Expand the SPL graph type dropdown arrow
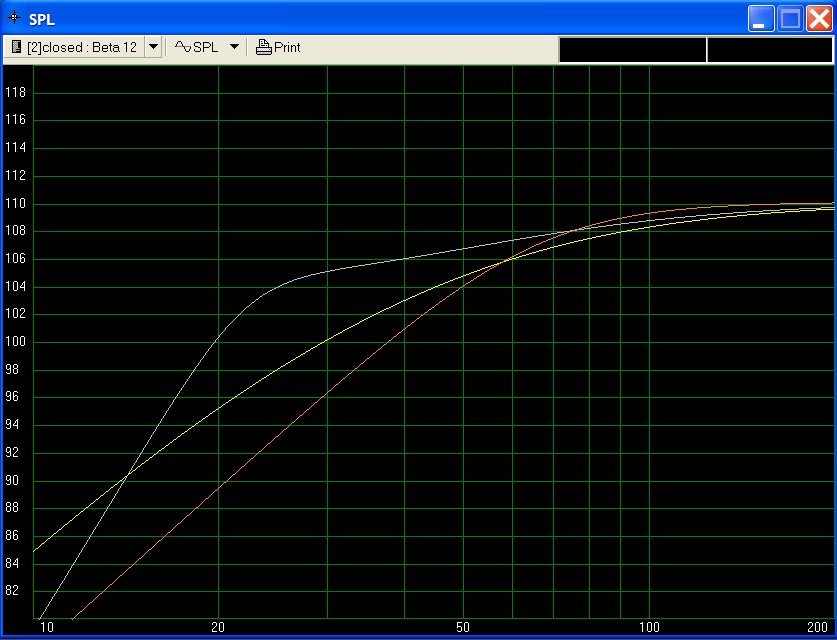This screenshot has width=837, height=640. click(234, 47)
